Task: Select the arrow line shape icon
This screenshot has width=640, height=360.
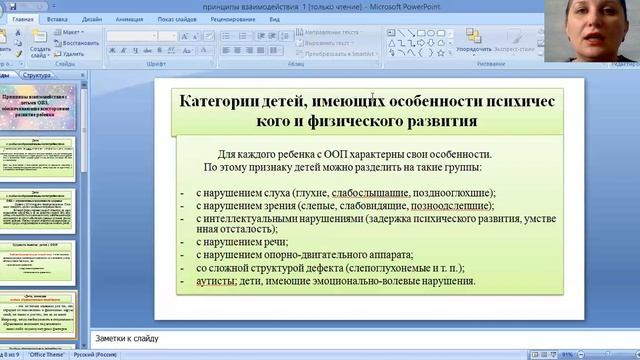Action: coord(411,33)
